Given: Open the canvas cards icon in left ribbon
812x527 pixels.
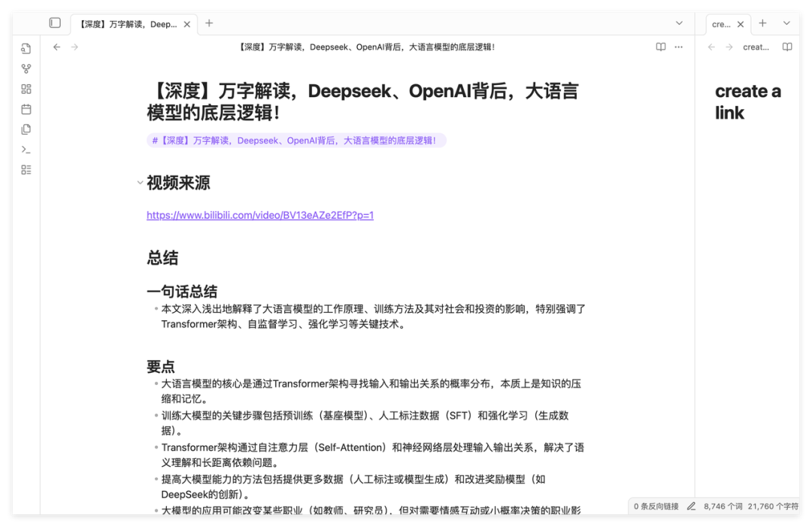Looking at the screenshot, I should pyautogui.click(x=26, y=88).
